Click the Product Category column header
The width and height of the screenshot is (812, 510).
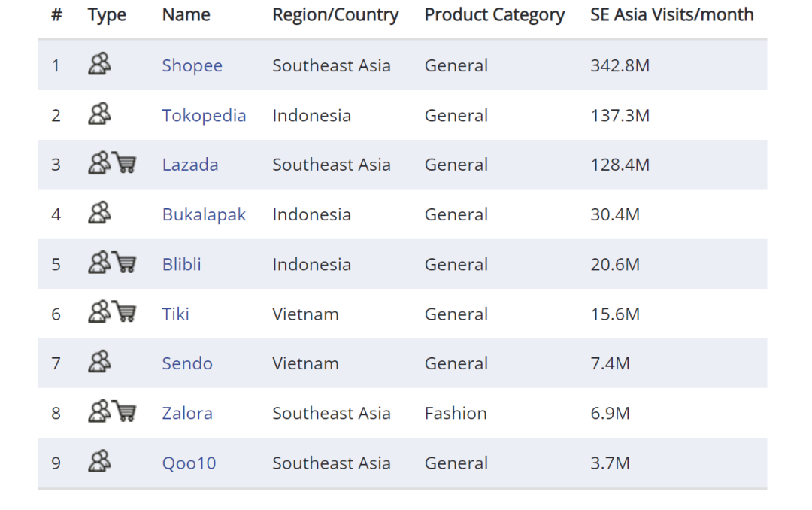pyautogui.click(x=494, y=15)
